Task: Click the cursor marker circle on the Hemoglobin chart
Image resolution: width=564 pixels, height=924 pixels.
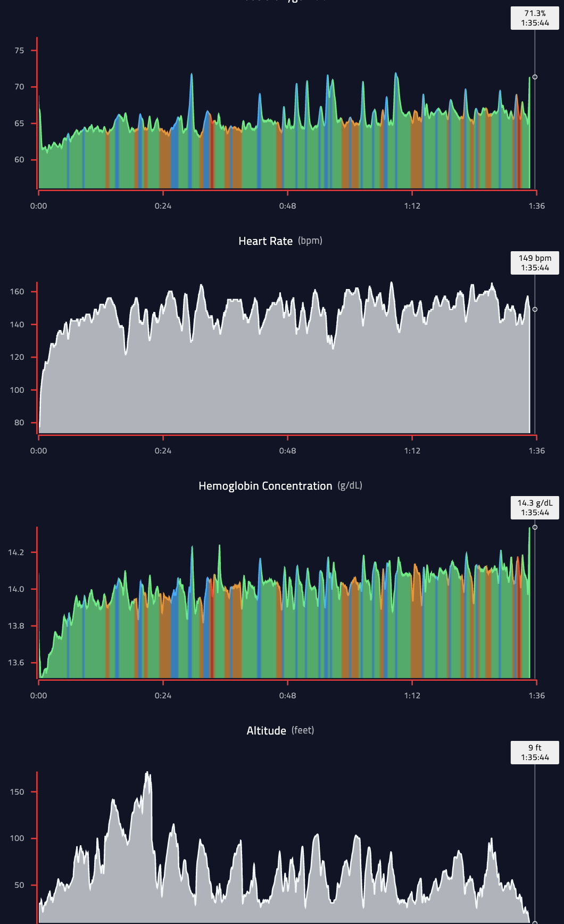Action: 535,527
